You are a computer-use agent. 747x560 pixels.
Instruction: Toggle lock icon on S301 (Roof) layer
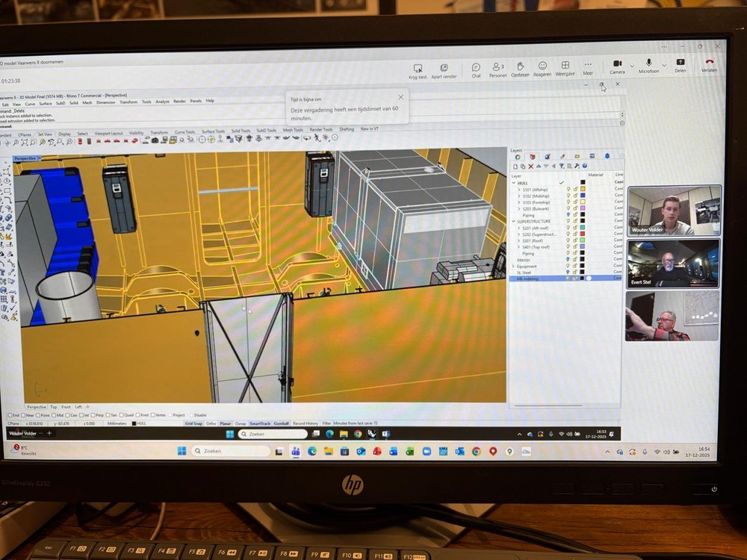coord(575,240)
